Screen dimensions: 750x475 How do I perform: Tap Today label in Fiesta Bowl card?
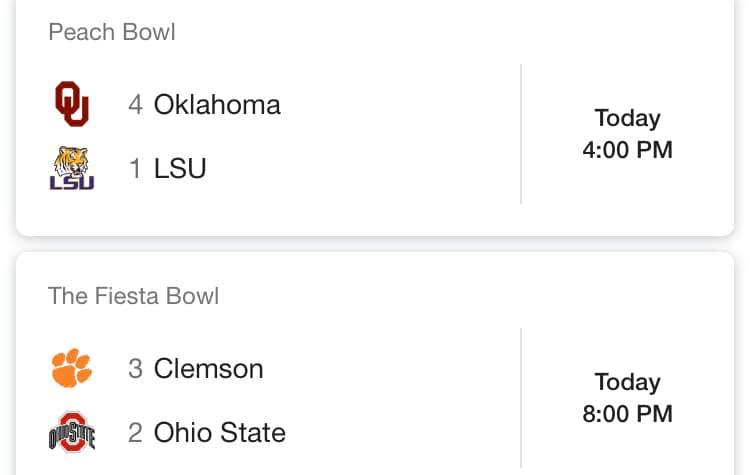pos(627,382)
